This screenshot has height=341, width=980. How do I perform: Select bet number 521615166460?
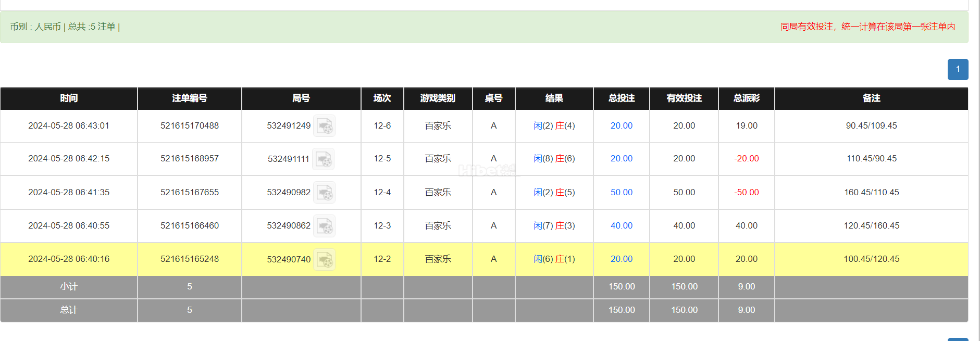pyautogui.click(x=190, y=226)
